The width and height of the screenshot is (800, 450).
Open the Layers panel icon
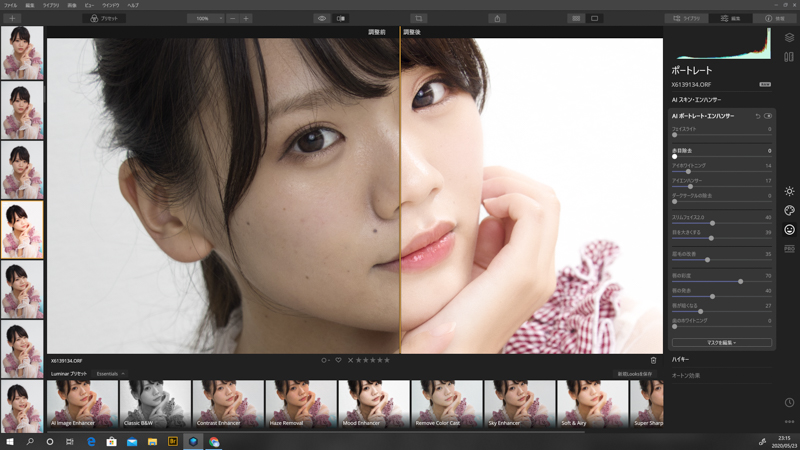789,38
